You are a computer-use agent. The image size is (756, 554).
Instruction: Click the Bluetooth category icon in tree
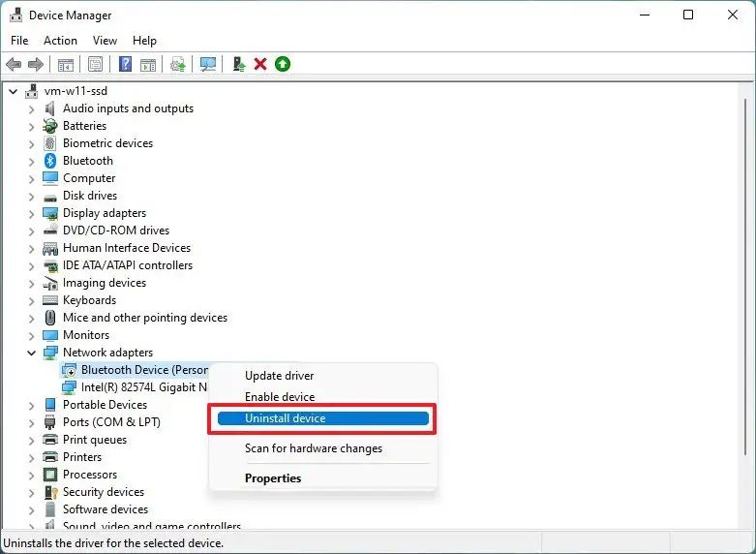50,161
